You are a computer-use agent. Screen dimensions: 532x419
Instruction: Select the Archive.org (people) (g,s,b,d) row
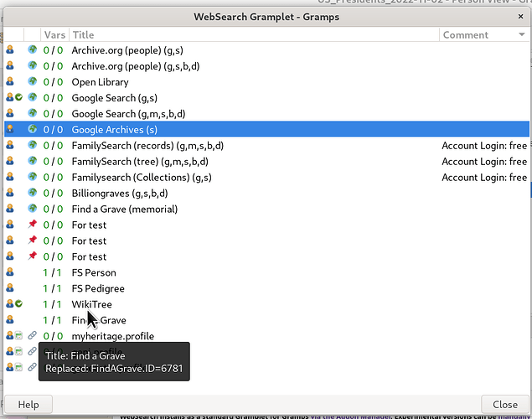coord(266,66)
